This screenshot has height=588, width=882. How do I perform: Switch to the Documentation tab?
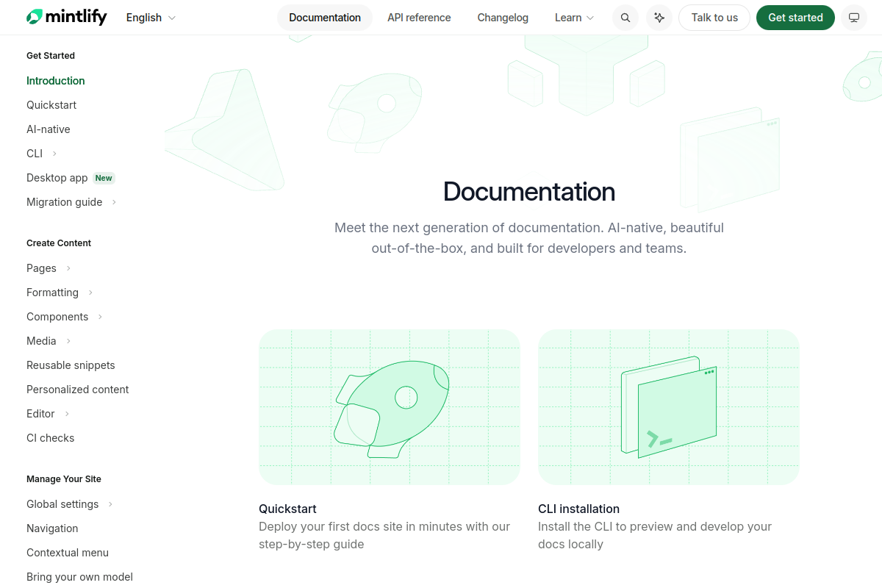[325, 18]
